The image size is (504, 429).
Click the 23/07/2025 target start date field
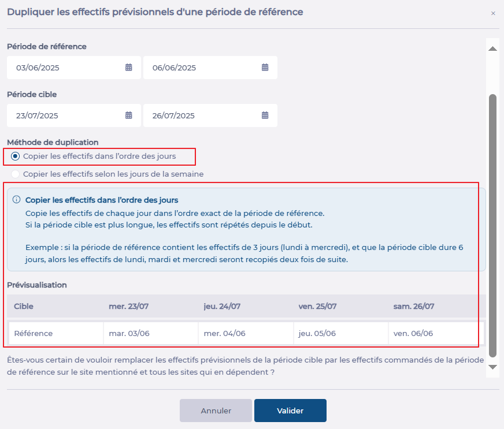(x=66, y=115)
